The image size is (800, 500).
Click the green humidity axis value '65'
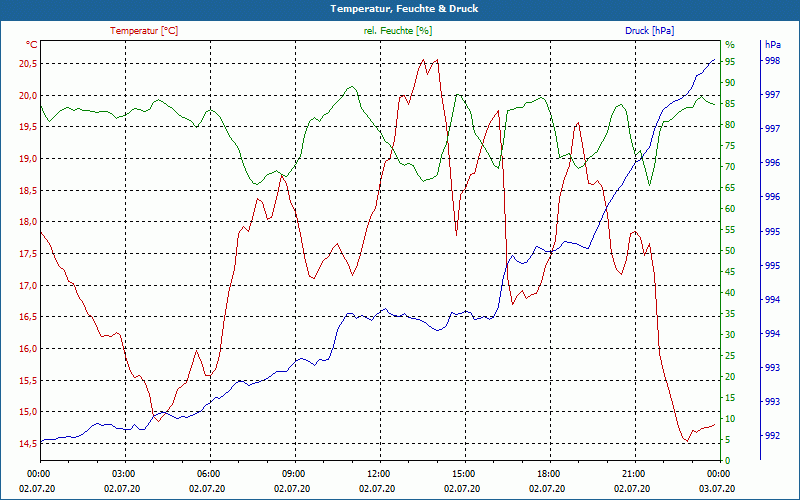[730, 188]
